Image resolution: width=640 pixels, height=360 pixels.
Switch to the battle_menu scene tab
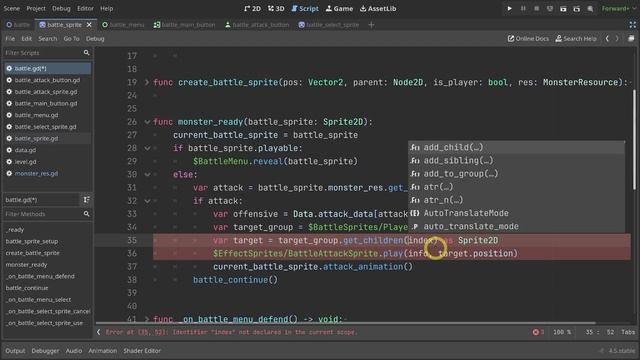123,24
